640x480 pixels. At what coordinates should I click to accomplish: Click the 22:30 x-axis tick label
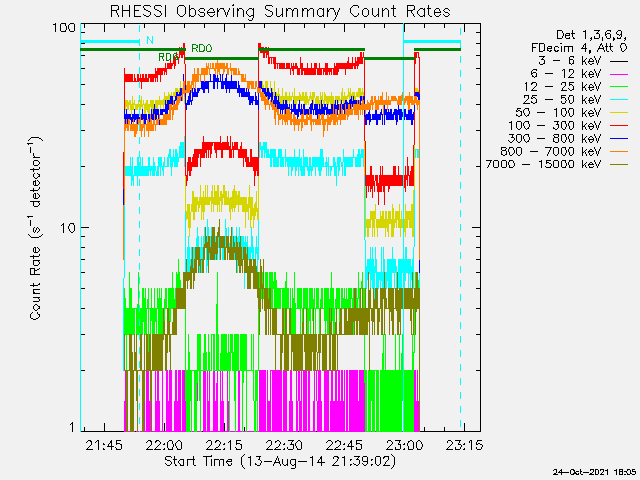pyautogui.click(x=284, y=445)
